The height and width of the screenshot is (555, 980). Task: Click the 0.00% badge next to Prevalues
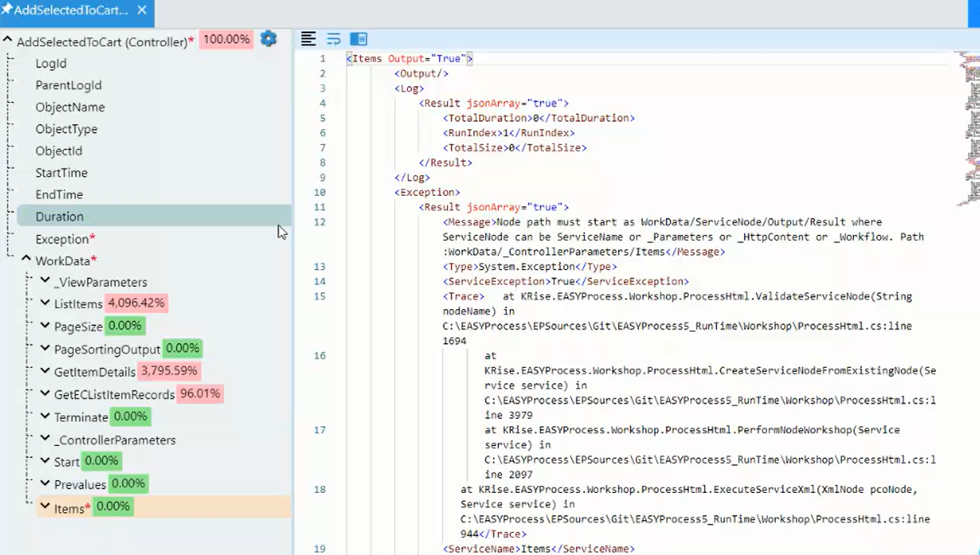coord(129,483)
